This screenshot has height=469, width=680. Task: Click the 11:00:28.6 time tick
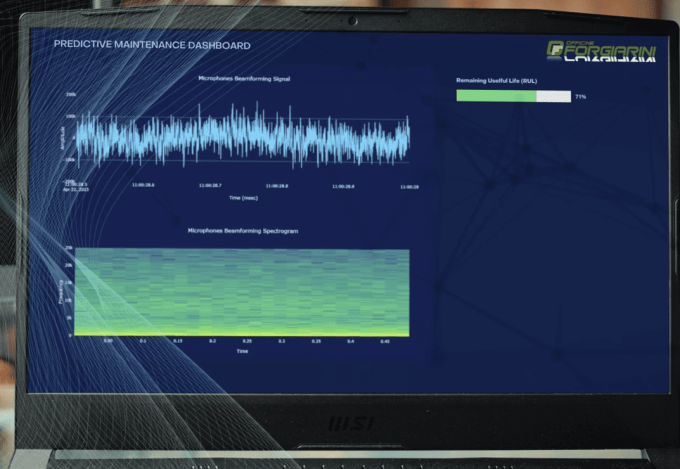[x=143, y=185]
